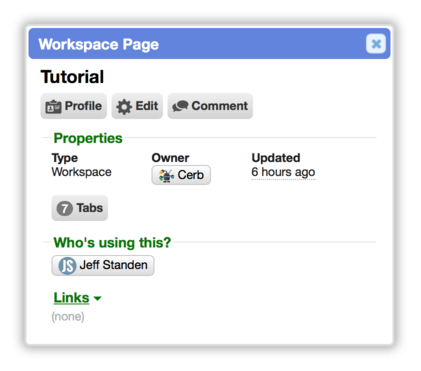The width and height of the screenshot is (421, 371).
Task: Add a Comment via the Comment button
Action: [x=210, y=106]
